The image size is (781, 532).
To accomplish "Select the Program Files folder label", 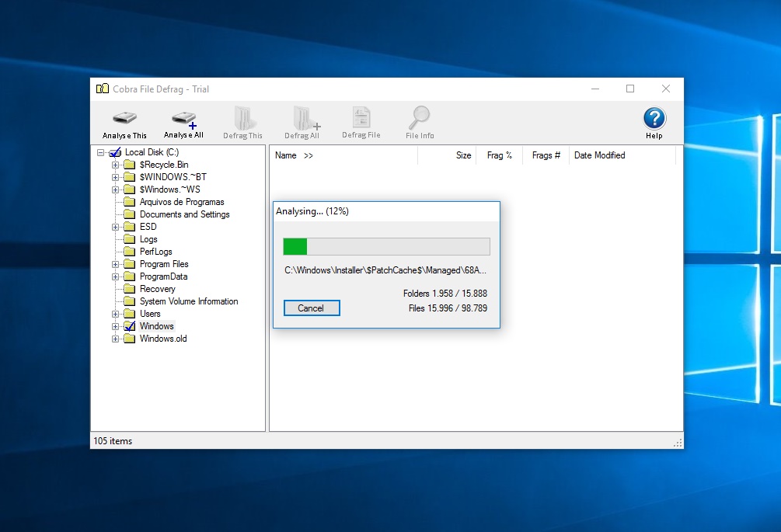I will click(x=164, y=264).
